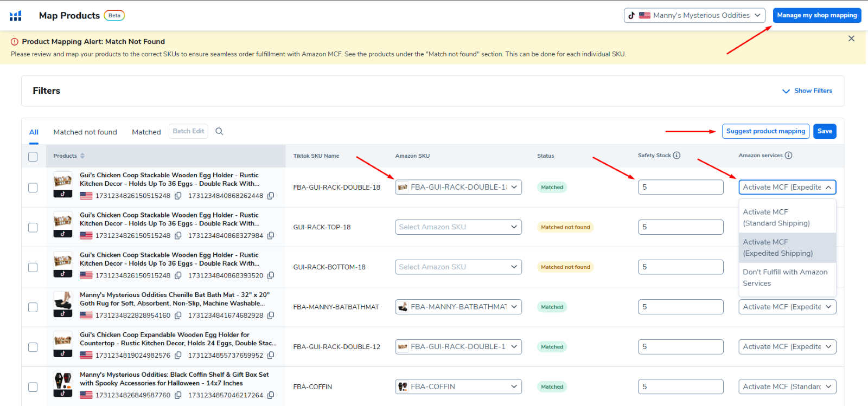Image resolution: width=868 pixels, height=406 pixels.
Task: Click the Safety Stock info icon
Action: click(676, 156)
